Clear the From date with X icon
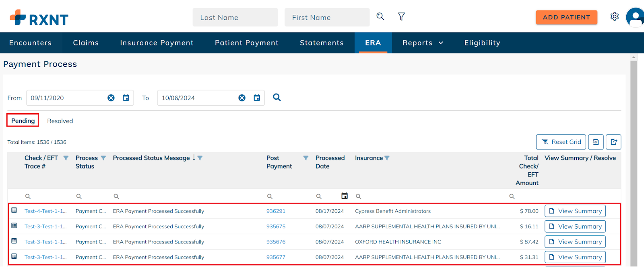This screenshot has height=270, width=644. point(111,98)
